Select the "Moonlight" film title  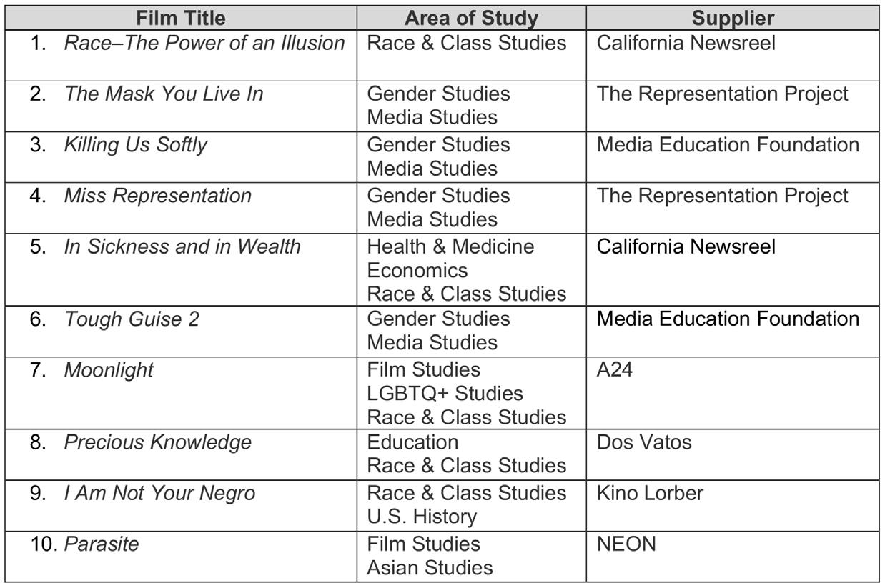point(109,370)
